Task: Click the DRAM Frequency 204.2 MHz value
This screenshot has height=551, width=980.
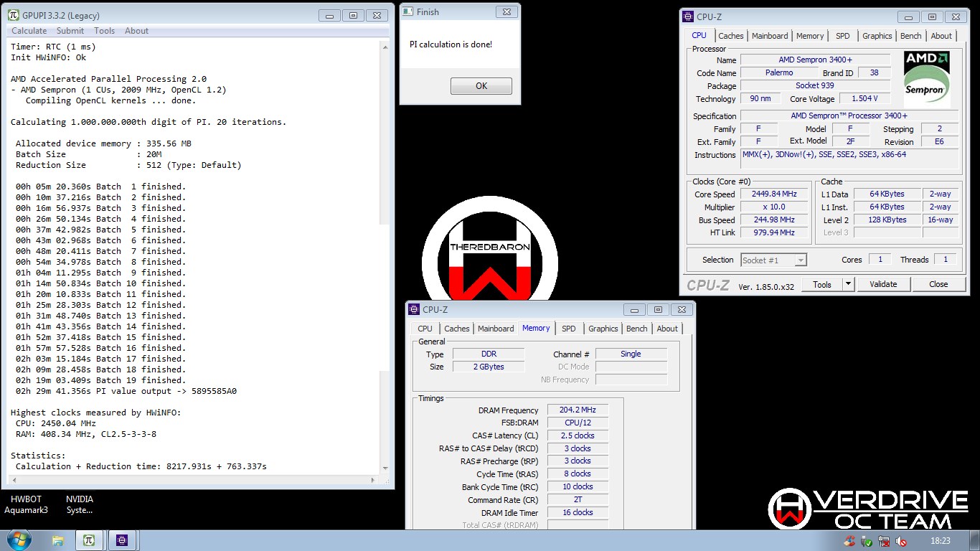Action: 578,410
